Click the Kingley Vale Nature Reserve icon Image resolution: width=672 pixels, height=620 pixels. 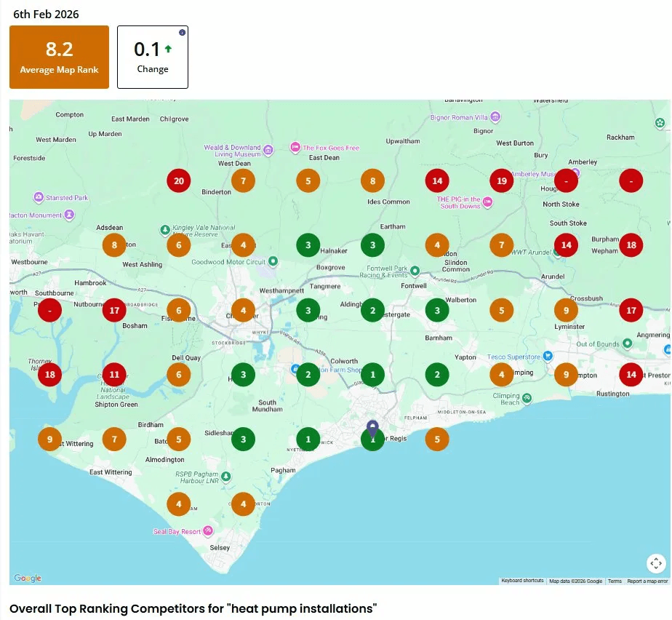click(x=165, y=230)
